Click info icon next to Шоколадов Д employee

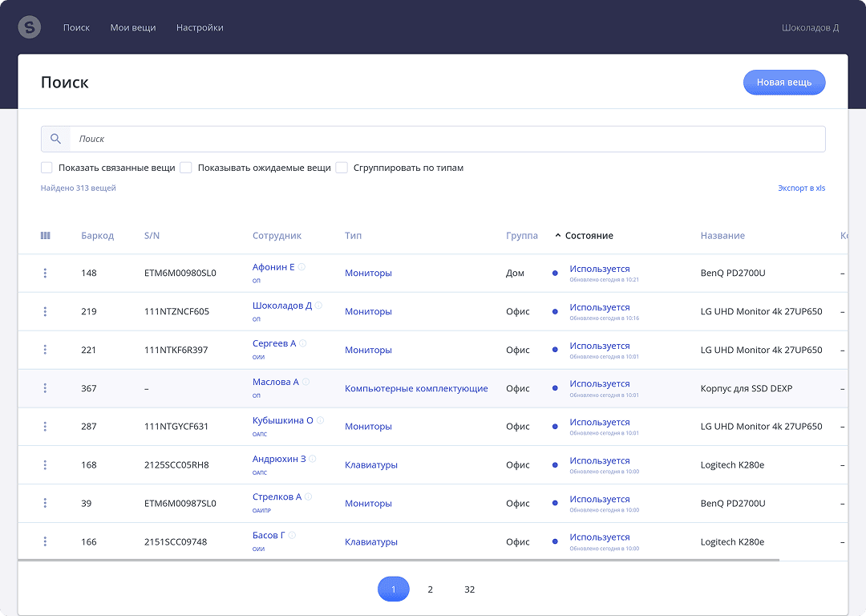tap(318, 306)
